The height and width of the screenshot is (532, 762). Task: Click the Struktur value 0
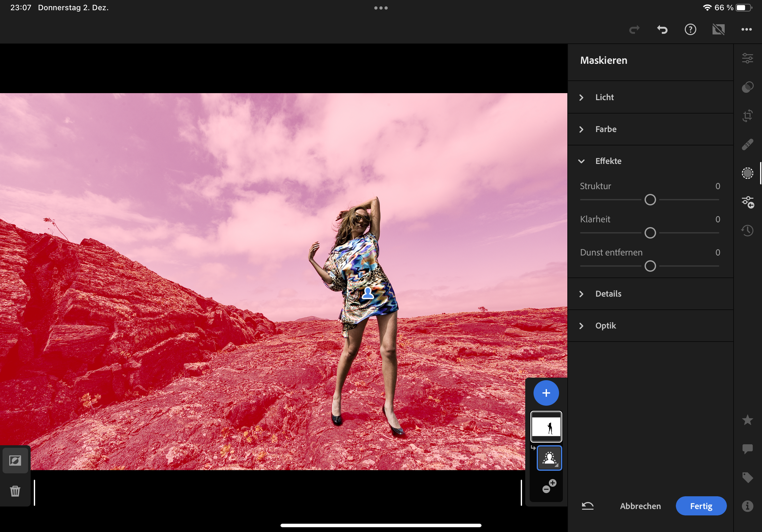[x=718, y=186]
